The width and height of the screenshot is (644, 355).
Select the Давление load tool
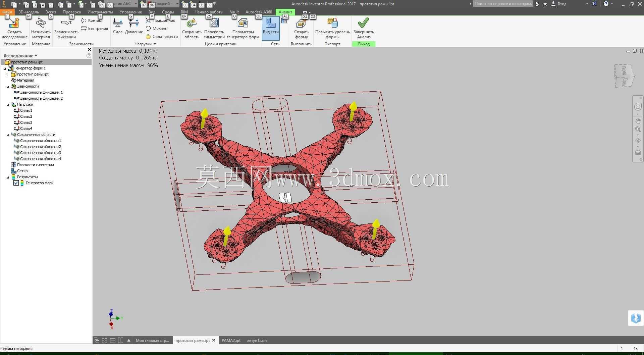[x=134, y=26]
